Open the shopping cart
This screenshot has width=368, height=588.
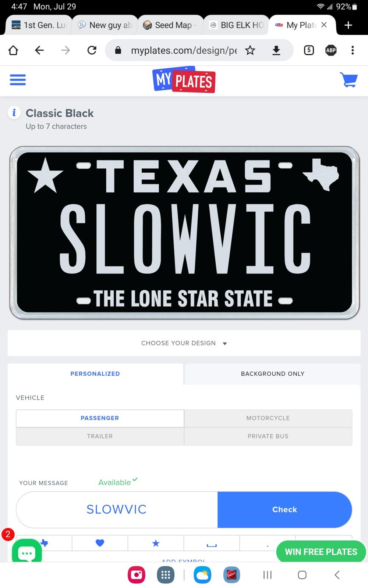pyautogui.click(x=348, y=79)
